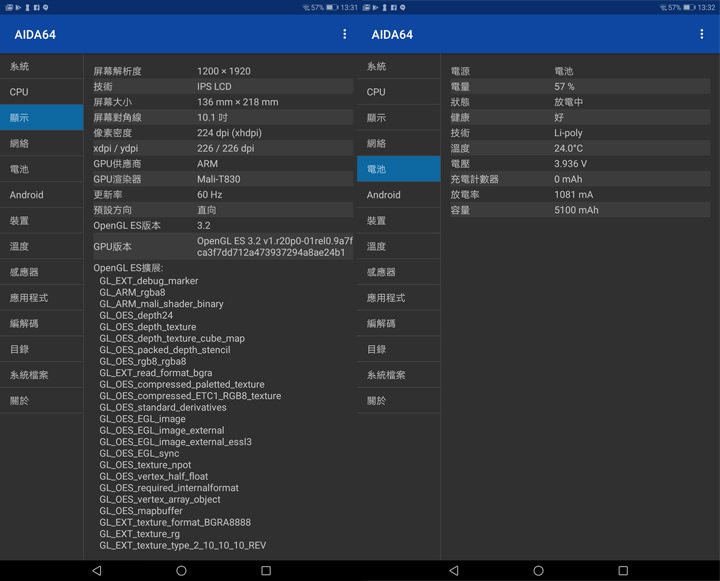The image size is (720, 581).
Task: Select CPU in the display screen's sidebar
Action: pos(41,92)
